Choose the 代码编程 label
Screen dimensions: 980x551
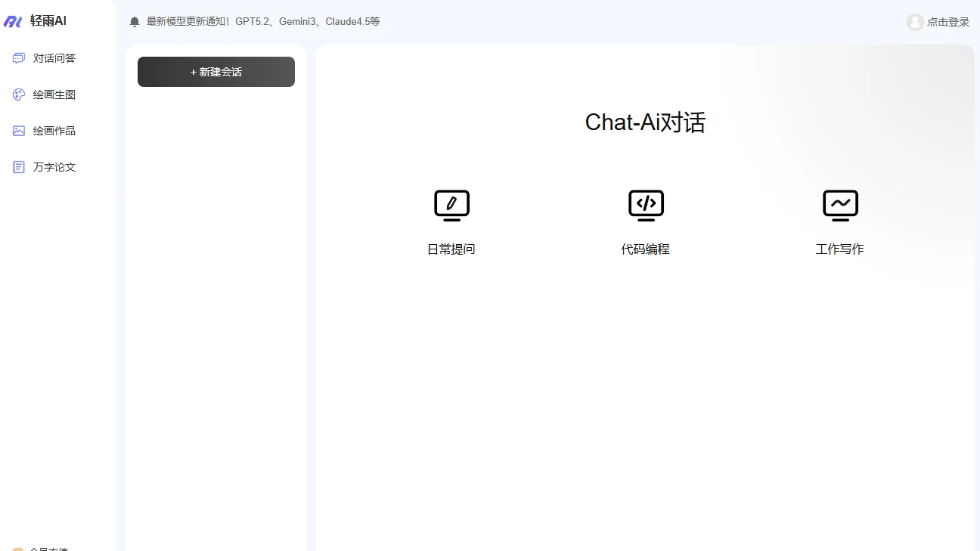646,249
